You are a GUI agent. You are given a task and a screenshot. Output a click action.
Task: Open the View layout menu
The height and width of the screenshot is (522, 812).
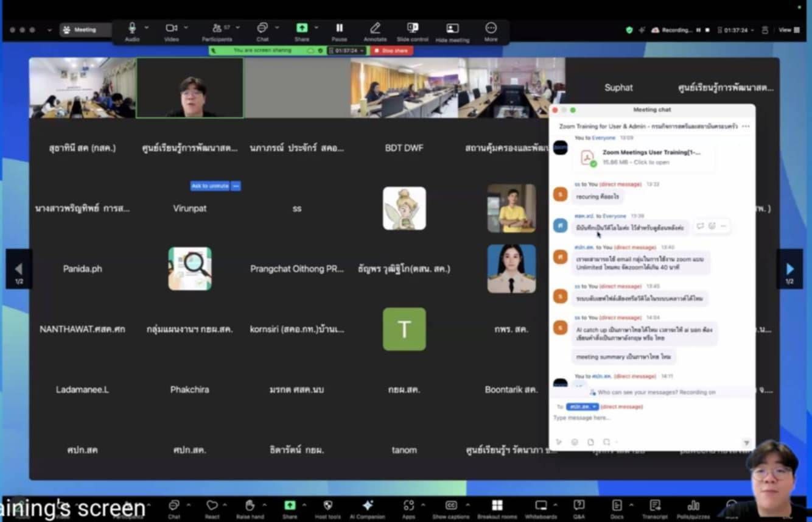(789, 30)
